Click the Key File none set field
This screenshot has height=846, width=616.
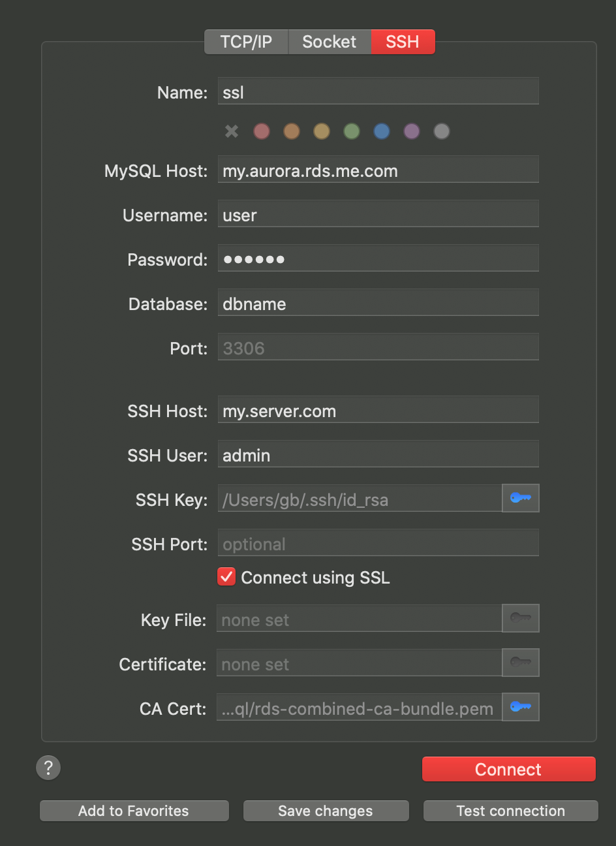[x=359, y=619]
